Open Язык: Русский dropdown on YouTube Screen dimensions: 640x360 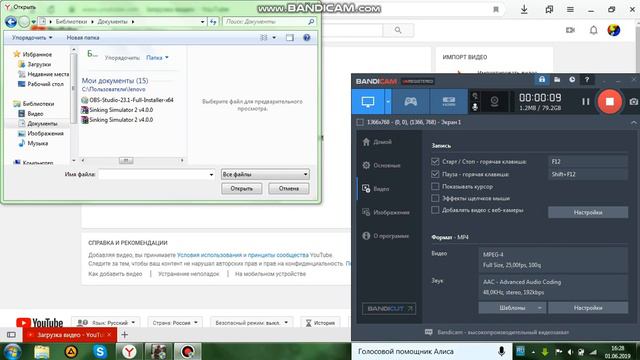point(105,322)
